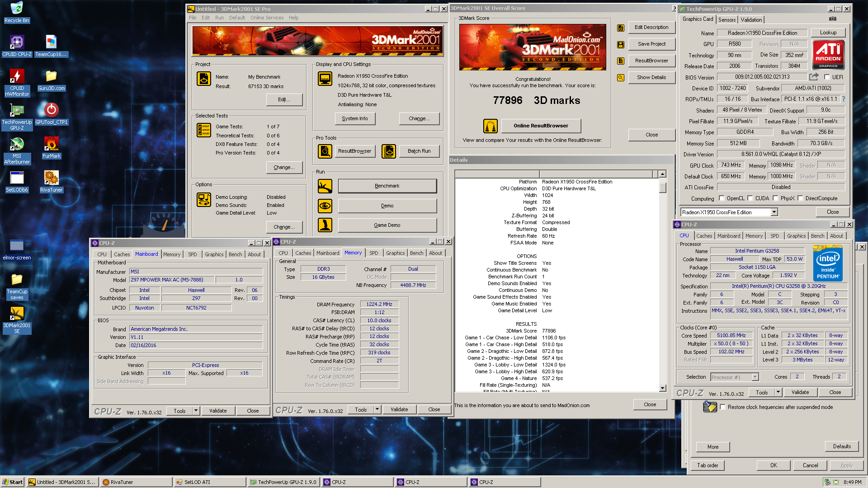Click the details list scrollbar down arrow
The image size is (868, 488).
pyautogui.click(x=662, y=388)
